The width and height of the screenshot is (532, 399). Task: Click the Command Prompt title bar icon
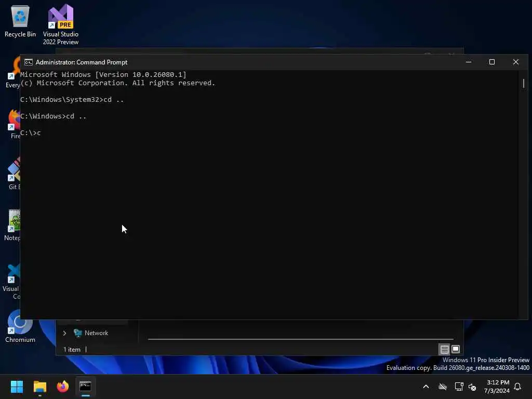(29, 62)
